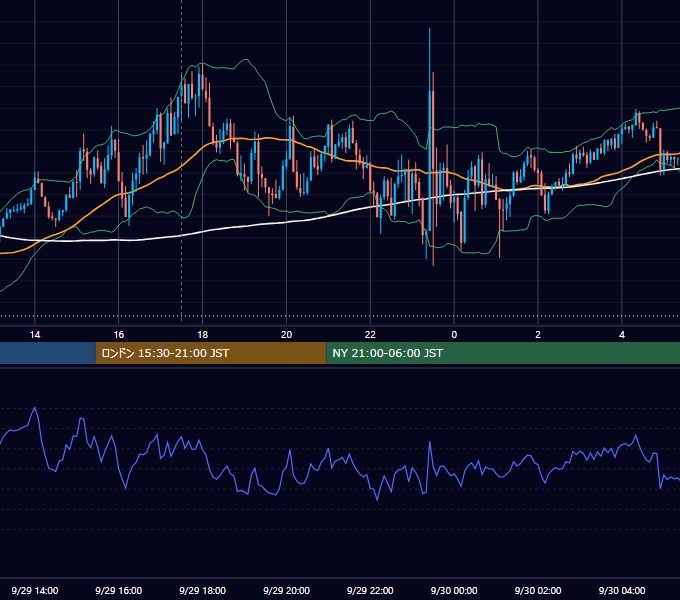Click the 9/30 02:00 indicator time label

click(538, 590)
